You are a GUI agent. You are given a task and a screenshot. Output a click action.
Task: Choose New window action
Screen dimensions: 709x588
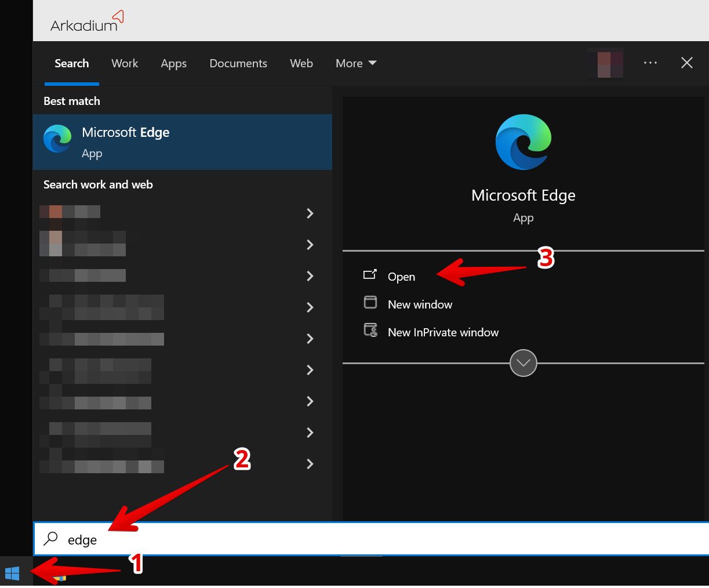click(x=420, y=304)
